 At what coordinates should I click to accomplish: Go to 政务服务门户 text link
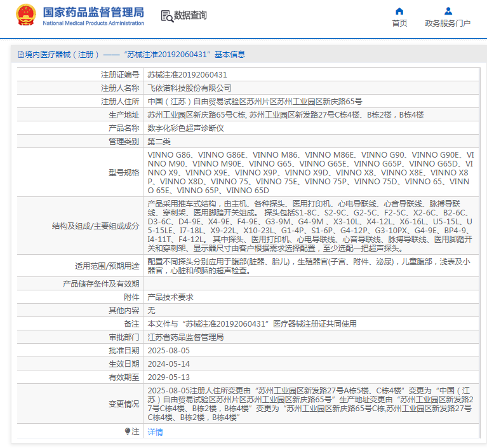click(x=448, y=24)
